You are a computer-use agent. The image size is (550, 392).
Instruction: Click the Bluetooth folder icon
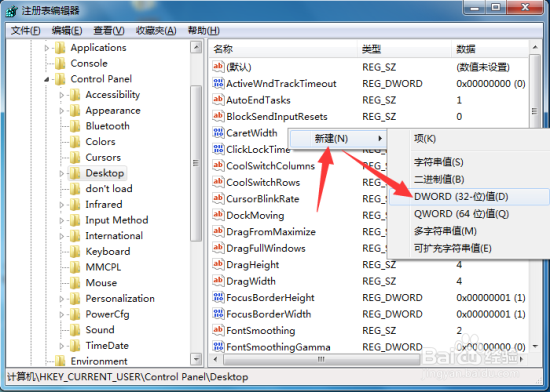pyautogui.click(x=75, y=126)
